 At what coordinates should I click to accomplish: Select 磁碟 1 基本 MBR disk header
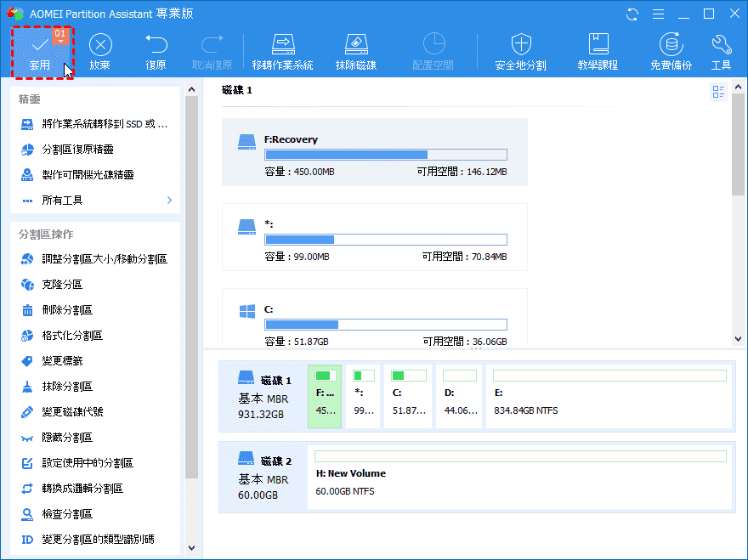[263, 396]
